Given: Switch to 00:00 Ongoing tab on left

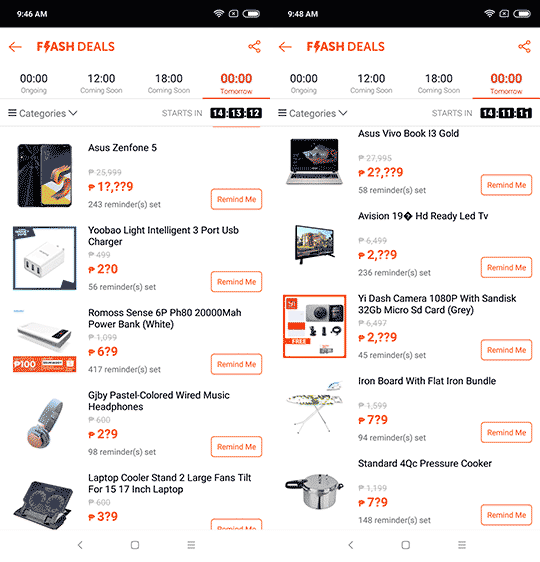Looking at the screenshot, I should pyautogui.click(x=34, y=84).
